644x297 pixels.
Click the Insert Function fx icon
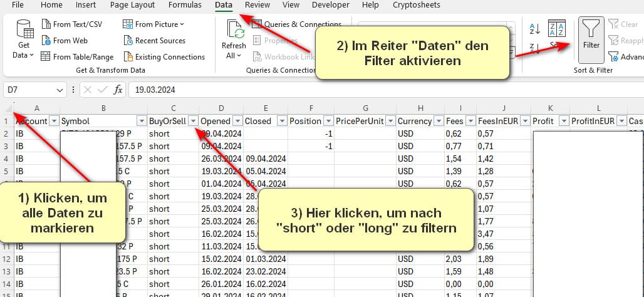coord(118,90)
